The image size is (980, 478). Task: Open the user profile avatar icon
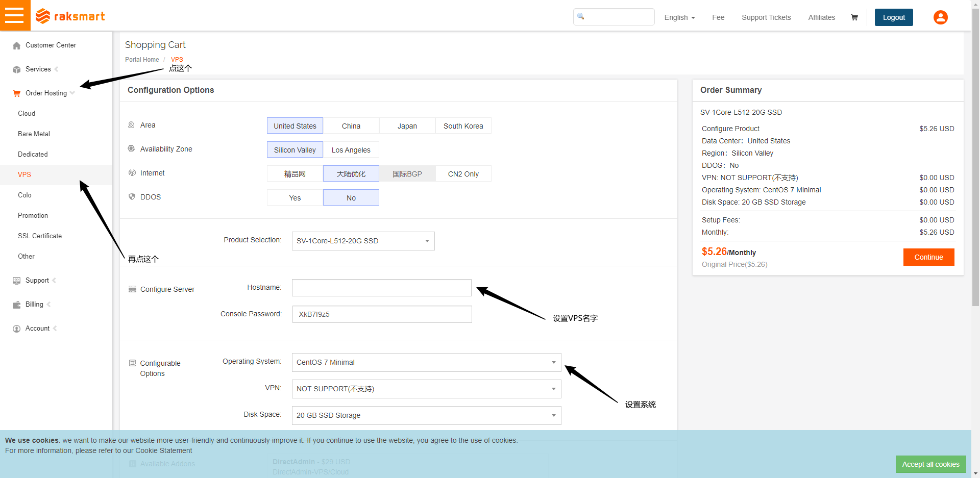pos(940,17)
